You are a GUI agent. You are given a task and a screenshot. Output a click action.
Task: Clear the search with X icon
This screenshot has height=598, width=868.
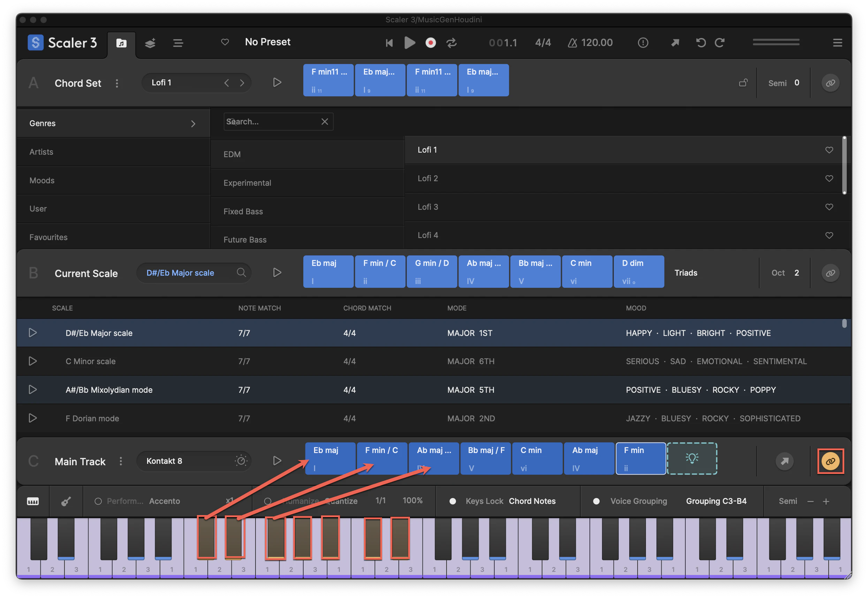[x=325, y=122]
